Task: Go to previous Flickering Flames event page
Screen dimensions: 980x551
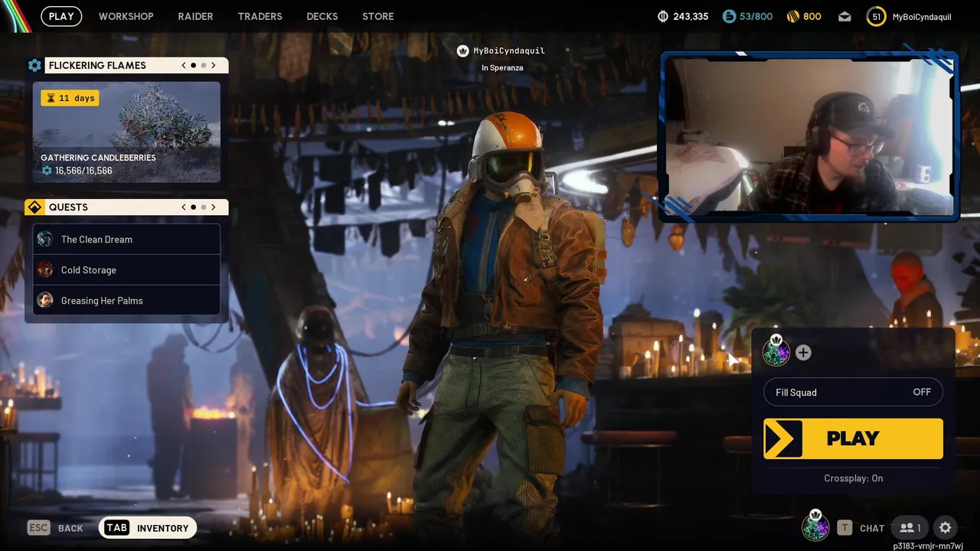Action: (184, 65)
